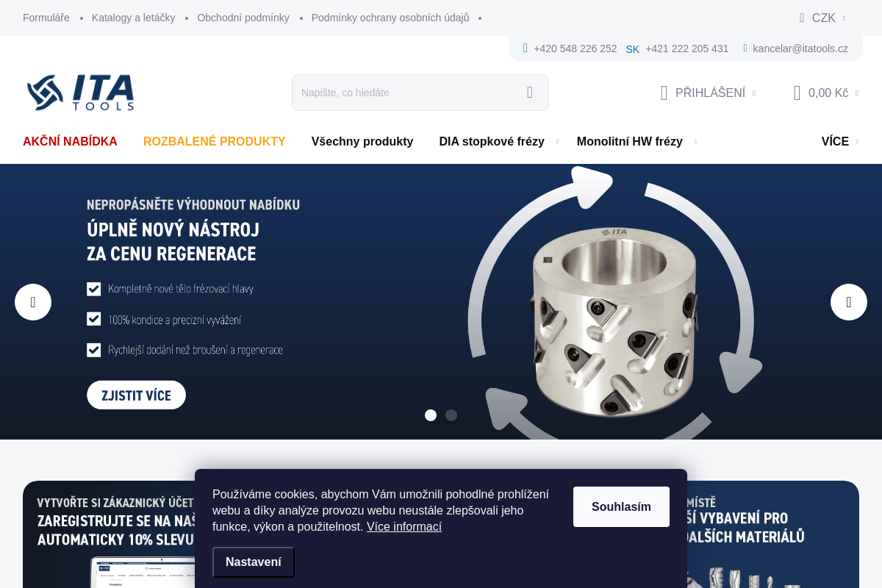Select second carousel dot indicator
This screenshot has height=588, width=882.
451,415
